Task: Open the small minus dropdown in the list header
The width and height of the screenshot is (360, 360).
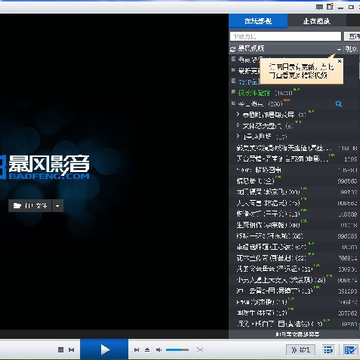Action: tap(339, 49)
